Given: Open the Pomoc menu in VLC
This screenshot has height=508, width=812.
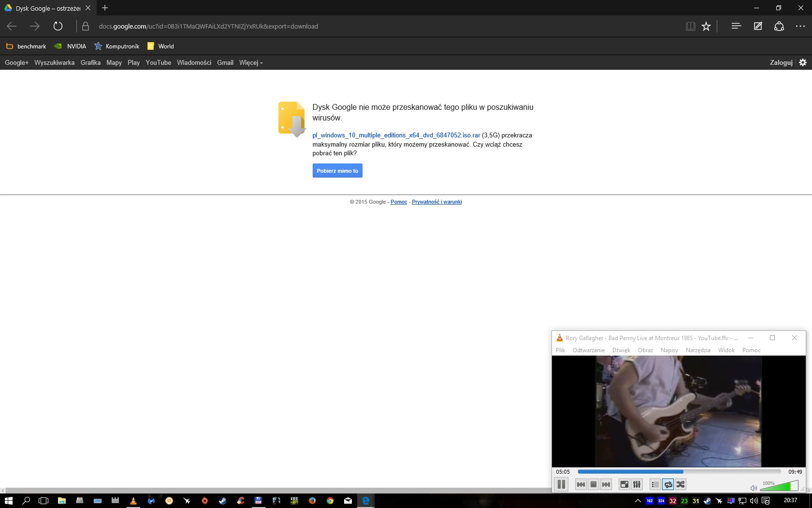Looking at the screenshot, I should pyautogui.click(x=752, y=350).
